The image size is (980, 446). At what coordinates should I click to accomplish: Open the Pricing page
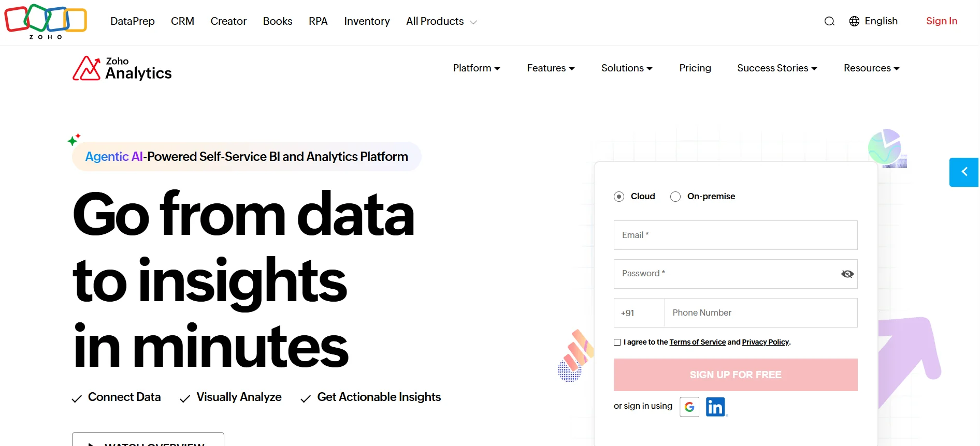point(695,68)
